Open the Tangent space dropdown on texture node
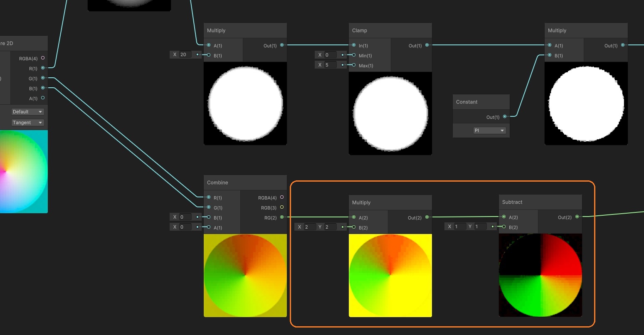The width and height of the screenshot is (644, 335). tap(27, 123)
